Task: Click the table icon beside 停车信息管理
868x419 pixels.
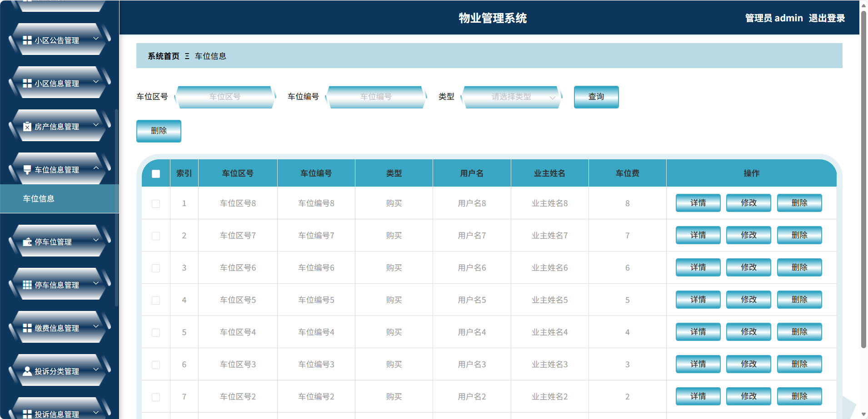Action: pyautogui.click(x=27, y=285)
